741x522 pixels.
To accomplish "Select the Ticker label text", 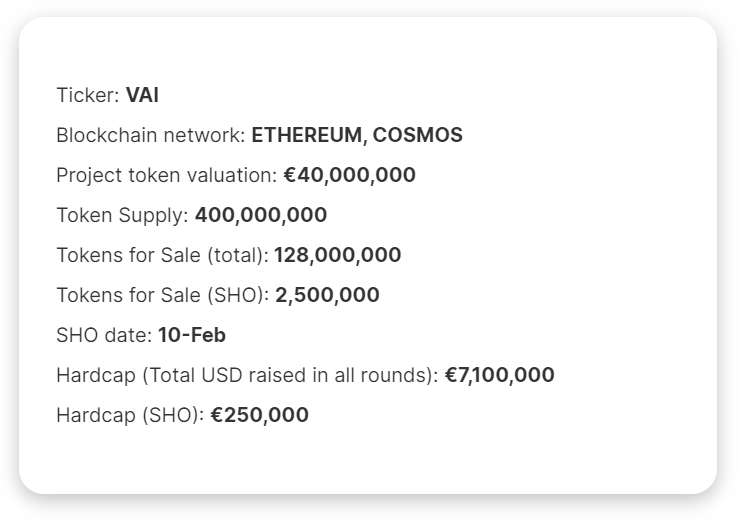I will pyautogui.click(x=88, y=95).
